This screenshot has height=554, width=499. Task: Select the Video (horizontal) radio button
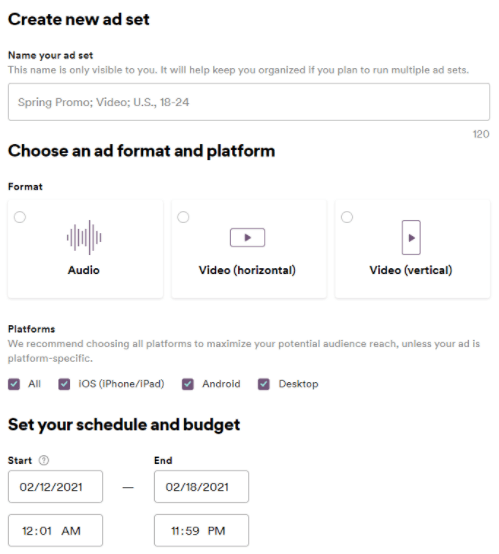click(x=183, y=217)
